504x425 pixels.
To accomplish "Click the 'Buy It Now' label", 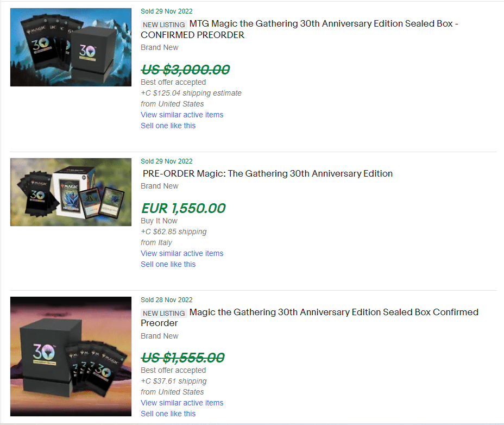I will (159, 221).
